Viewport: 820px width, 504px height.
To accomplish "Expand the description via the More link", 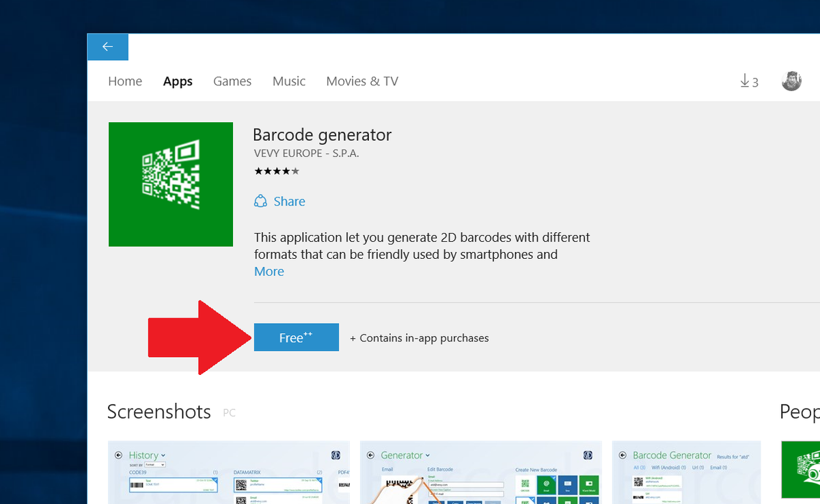I will 269,271.
